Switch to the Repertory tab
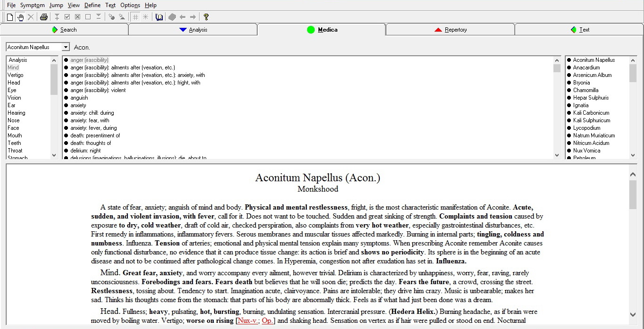The height and width of the screenshot is (329, 644). [450, 30]
